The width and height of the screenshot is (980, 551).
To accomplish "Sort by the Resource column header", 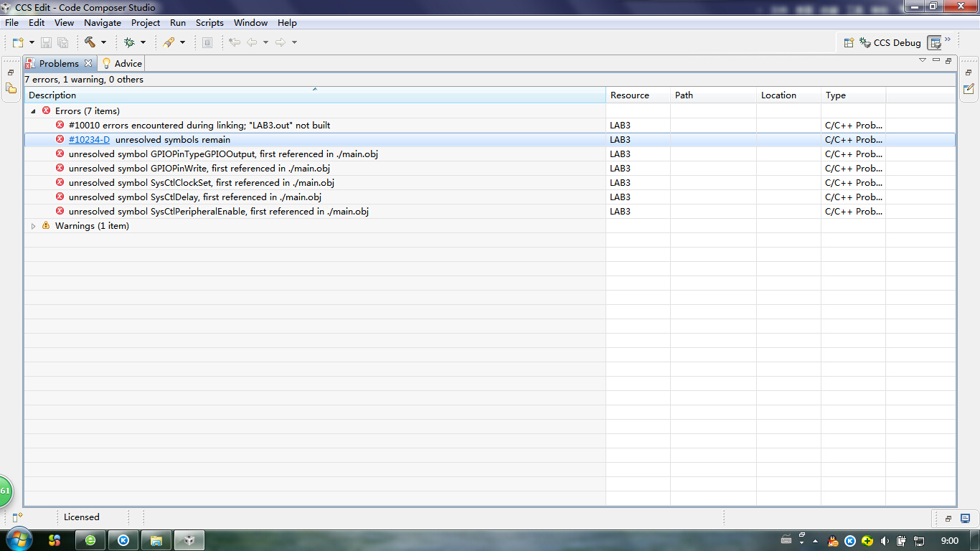I will (638, 95).
